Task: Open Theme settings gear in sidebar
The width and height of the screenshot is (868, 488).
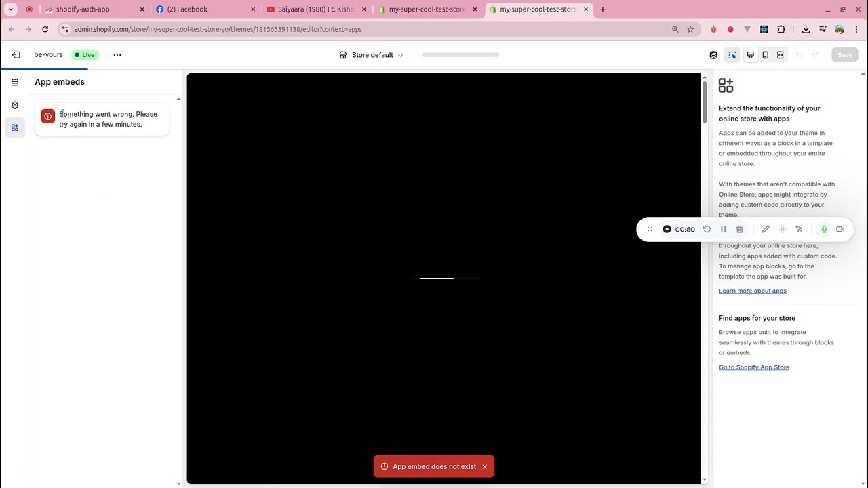Action: click(15, 105)
